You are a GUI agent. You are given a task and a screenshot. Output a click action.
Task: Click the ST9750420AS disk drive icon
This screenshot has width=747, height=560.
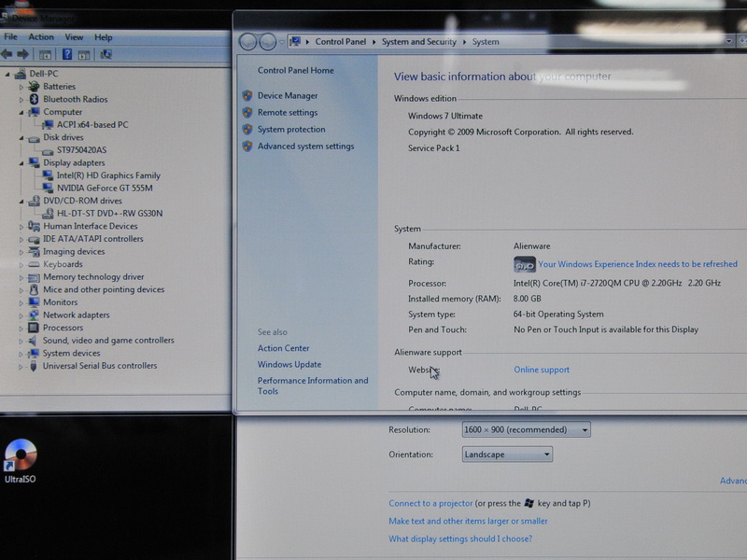click(48, 150)
